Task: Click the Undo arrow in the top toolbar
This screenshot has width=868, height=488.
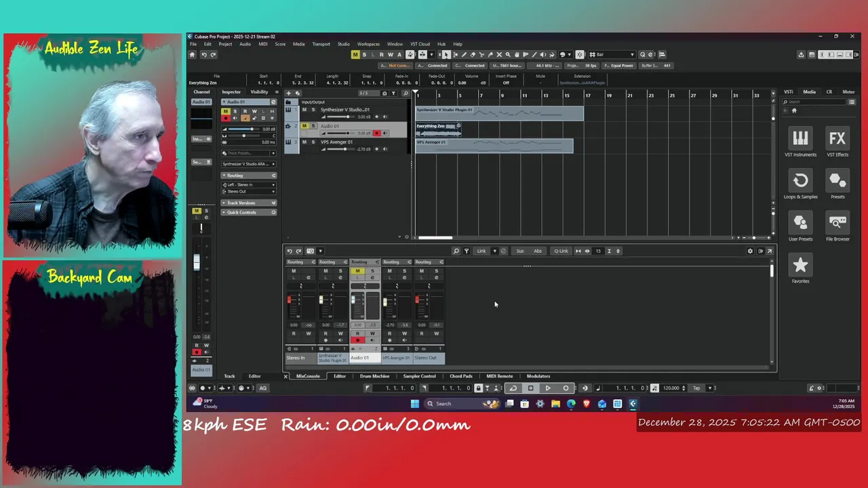Action: pos(203,55)
